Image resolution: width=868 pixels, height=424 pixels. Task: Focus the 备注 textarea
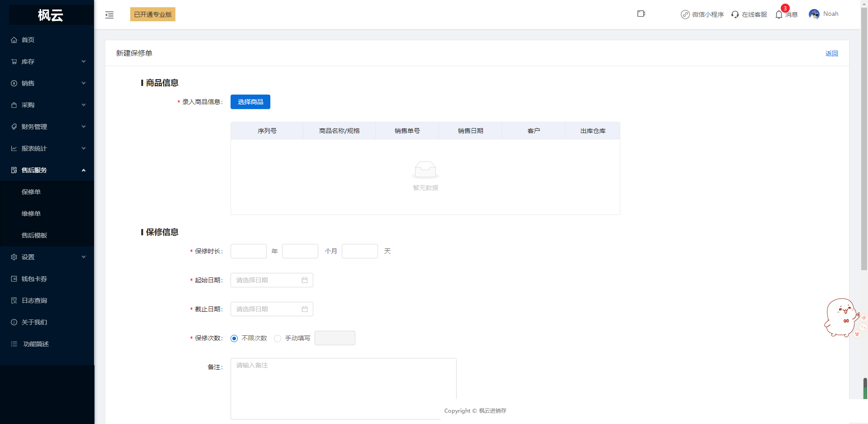click(344, 389)
